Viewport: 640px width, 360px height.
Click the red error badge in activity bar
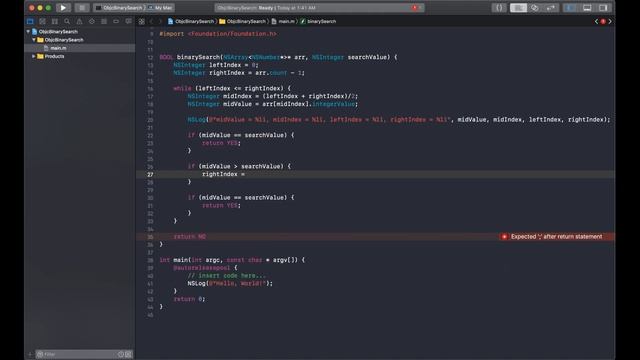pyautogui.click(x=415, y=8)
